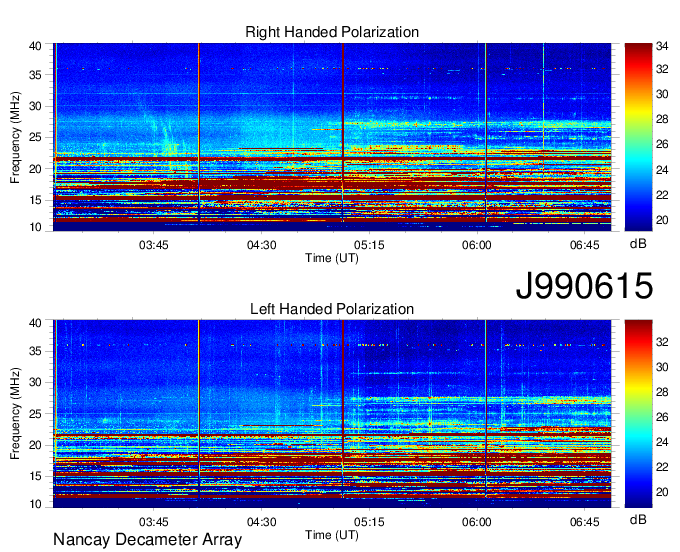Click the 35 frequency tick on upper plot

[36, 75]
